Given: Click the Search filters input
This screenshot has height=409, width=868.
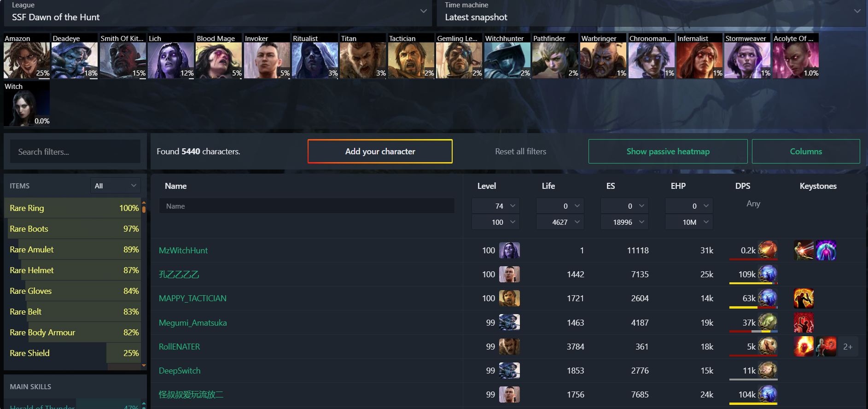Looking at the screenshot, I should (x=76, y=152).
